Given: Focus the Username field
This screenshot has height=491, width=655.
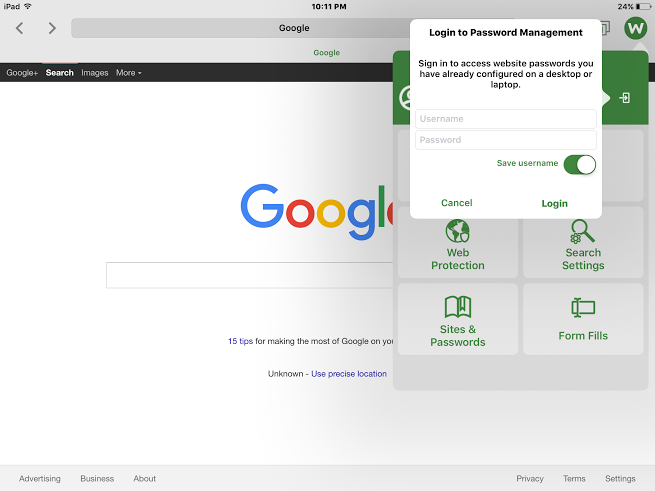Looking at the screenshot, I should click(505, 119).
